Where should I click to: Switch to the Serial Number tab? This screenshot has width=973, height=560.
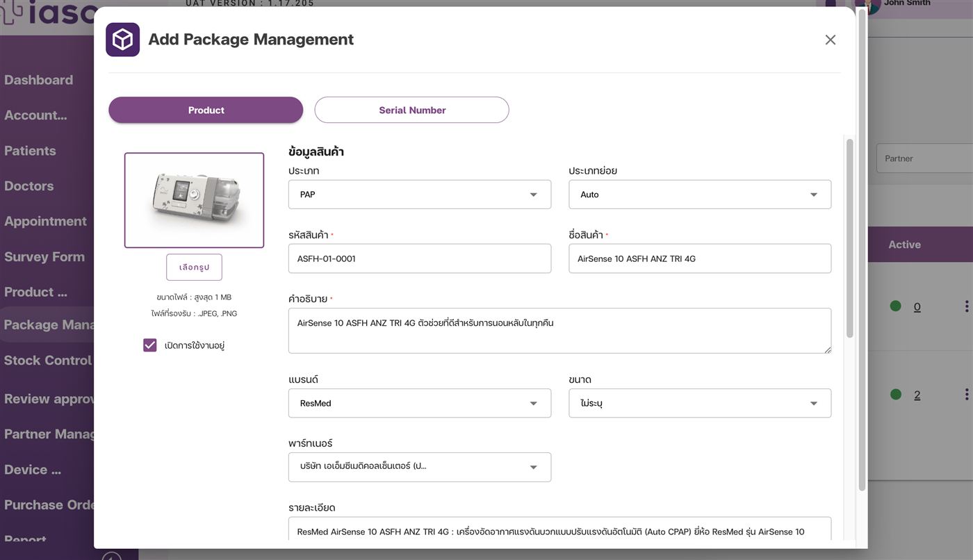[412, 110]
